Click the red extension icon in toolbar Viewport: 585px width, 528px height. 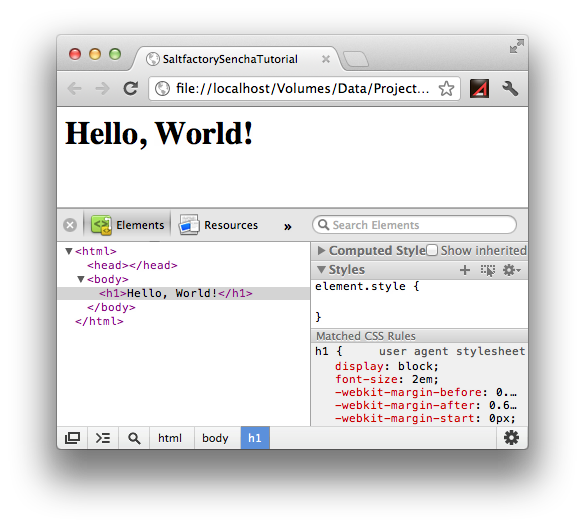point(479,89)
